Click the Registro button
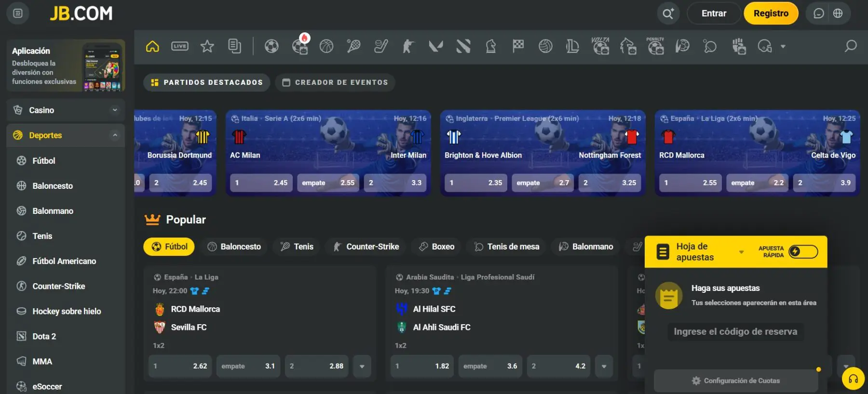Viewport: 868px width, 394px height. click(771, 13)
